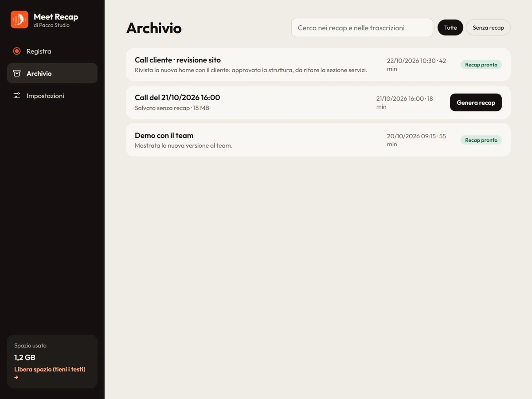Click the Spazio usato label
Image resolution: width=532 pixels, height=399 pixels.
pyautogui.click(x=30, y=345)
